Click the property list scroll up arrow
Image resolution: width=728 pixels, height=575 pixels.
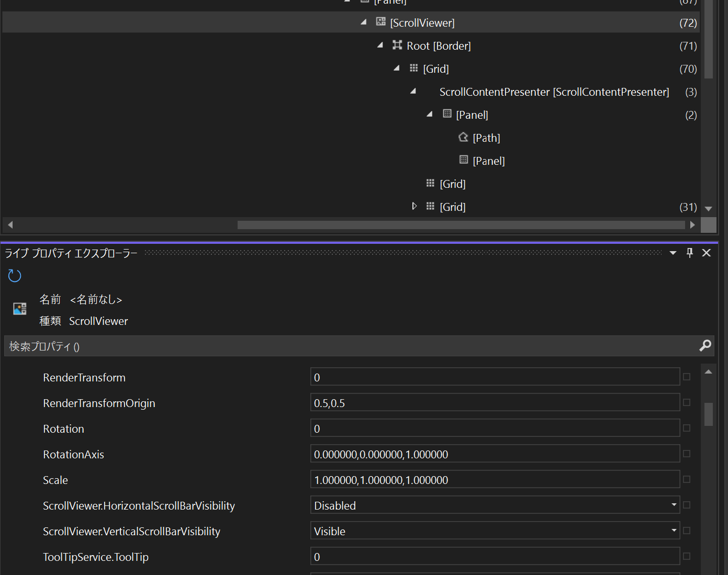(x=709, y=372)
